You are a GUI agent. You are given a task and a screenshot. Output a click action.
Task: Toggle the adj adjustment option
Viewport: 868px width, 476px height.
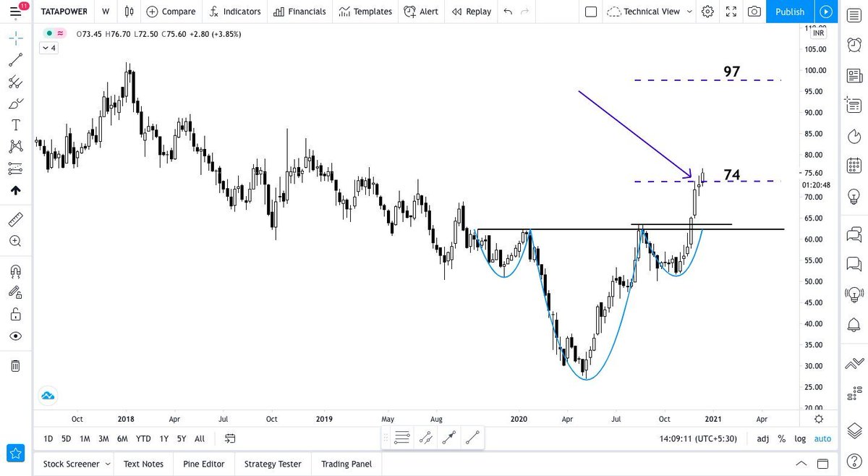pyautogui.click(x=763, y=438)
